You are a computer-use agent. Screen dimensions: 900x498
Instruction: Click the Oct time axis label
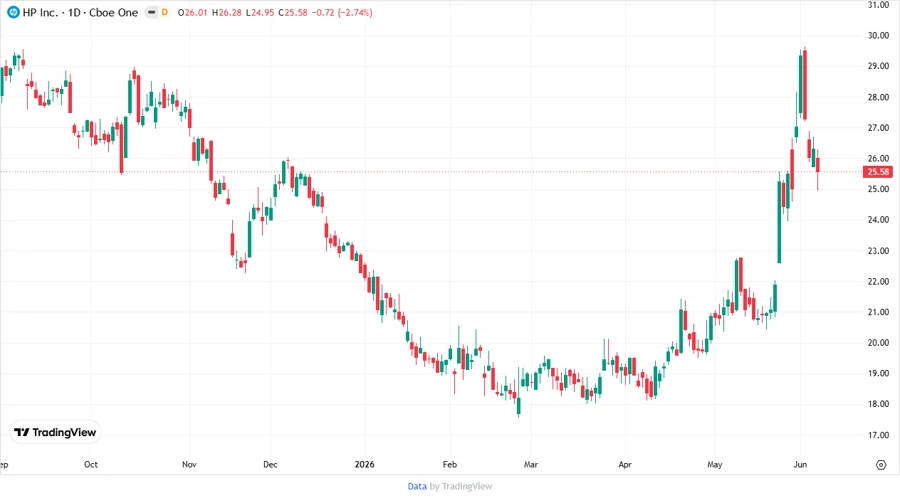pyautogui.click(x=91, y=465)
